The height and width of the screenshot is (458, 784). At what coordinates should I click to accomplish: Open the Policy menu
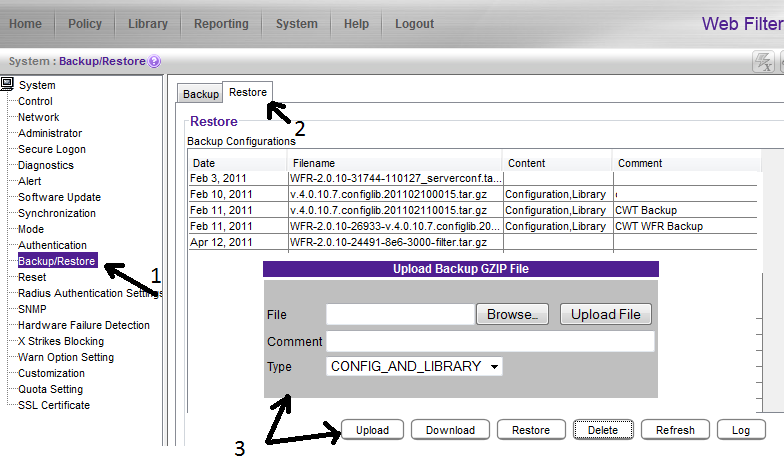click(85, 24)
